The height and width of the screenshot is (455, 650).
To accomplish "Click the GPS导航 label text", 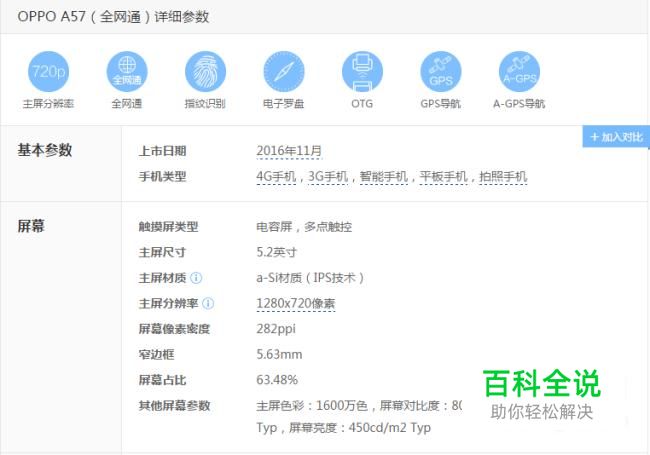I will click(x=441, y=103).
